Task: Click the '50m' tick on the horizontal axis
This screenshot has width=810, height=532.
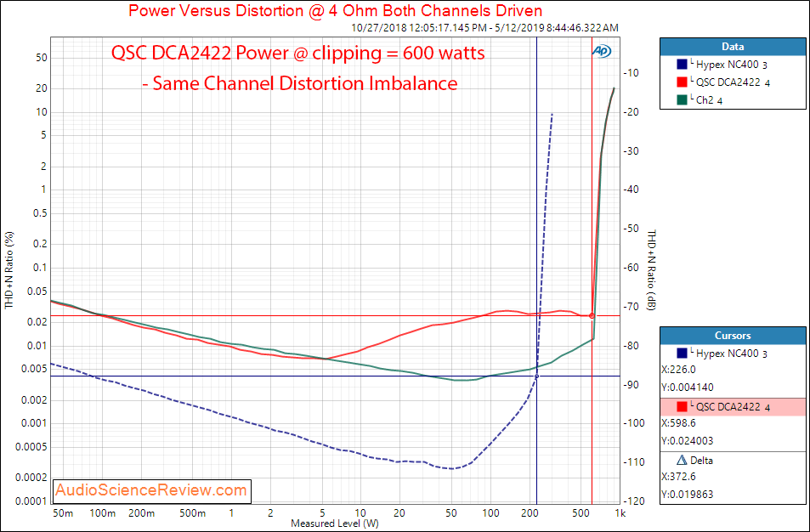Action: pyautogui.click(x=63, y=513)
